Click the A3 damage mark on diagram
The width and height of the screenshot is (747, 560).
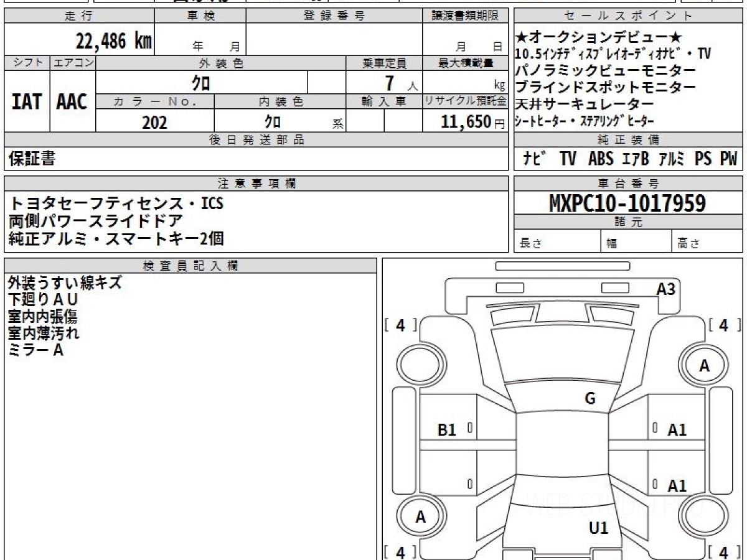pyautogui.click(x=666, y=289)
